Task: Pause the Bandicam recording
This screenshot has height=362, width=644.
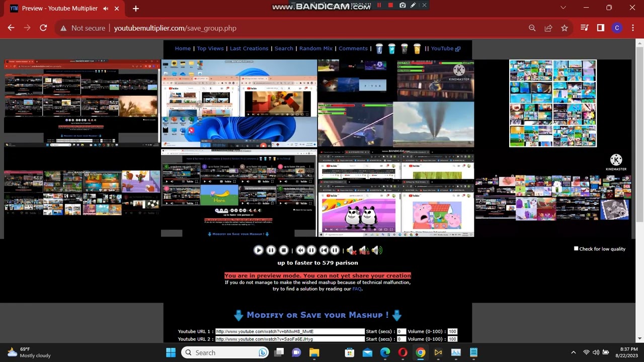Action: (x=379, y=6)
